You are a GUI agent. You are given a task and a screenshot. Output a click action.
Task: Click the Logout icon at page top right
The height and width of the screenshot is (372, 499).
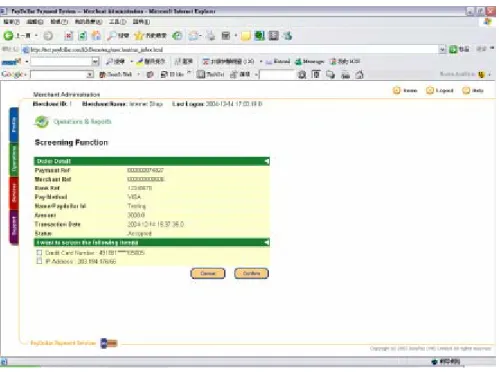430,90
